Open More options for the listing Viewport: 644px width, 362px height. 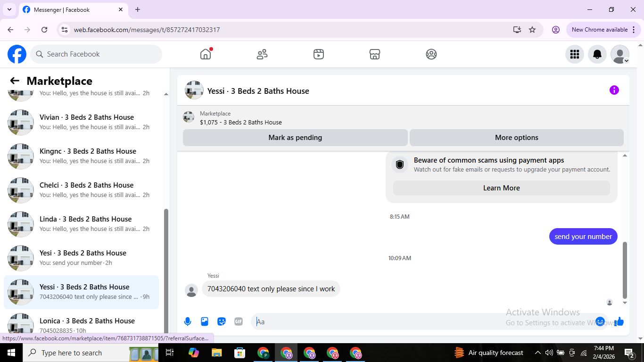517,138
